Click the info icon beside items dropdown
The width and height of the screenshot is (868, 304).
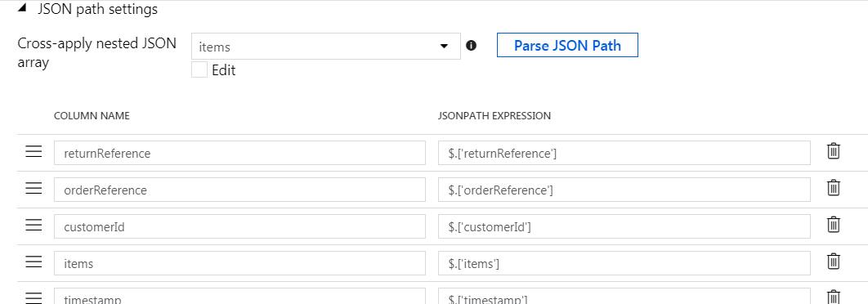pyautogui.click(x=471, y=46)
